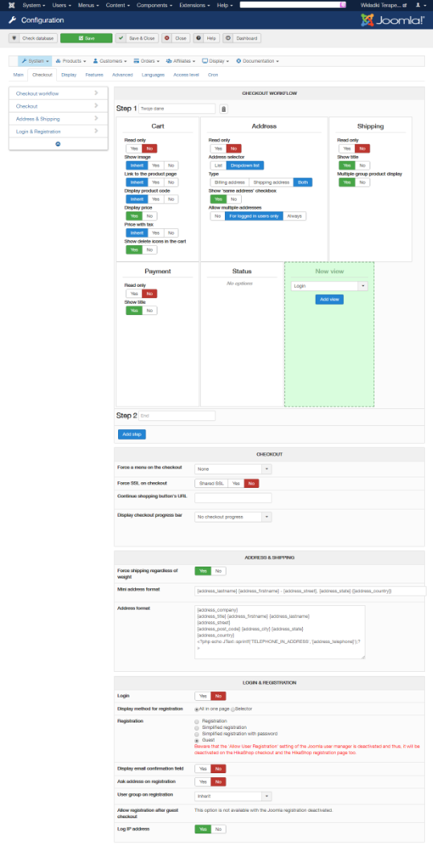Image resolution: width=433 pixels, height=868 pixels.
Task: Click the Joomla logo icon in top bar
Action: coord(11,5)
